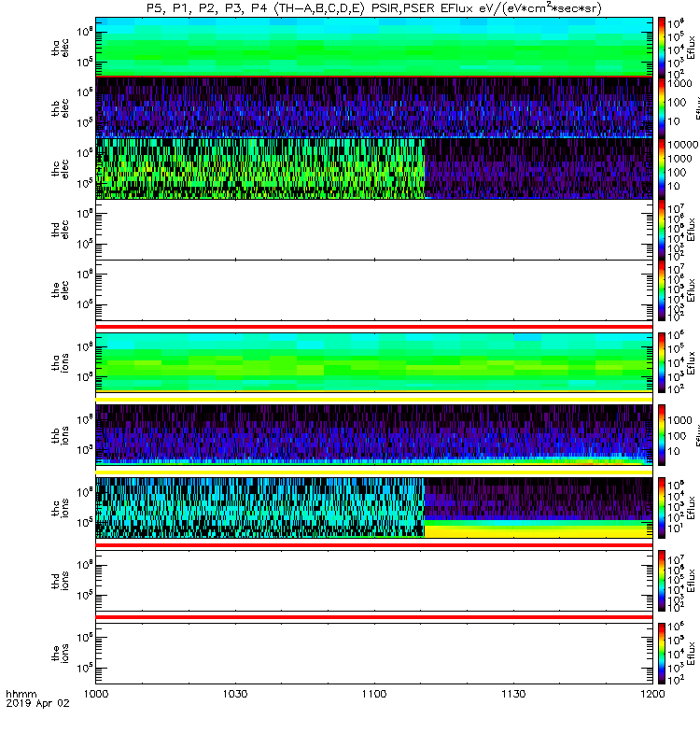Click the empty thd elec plot panel
This screenshot has height=747, width=700.
(374, 229)
